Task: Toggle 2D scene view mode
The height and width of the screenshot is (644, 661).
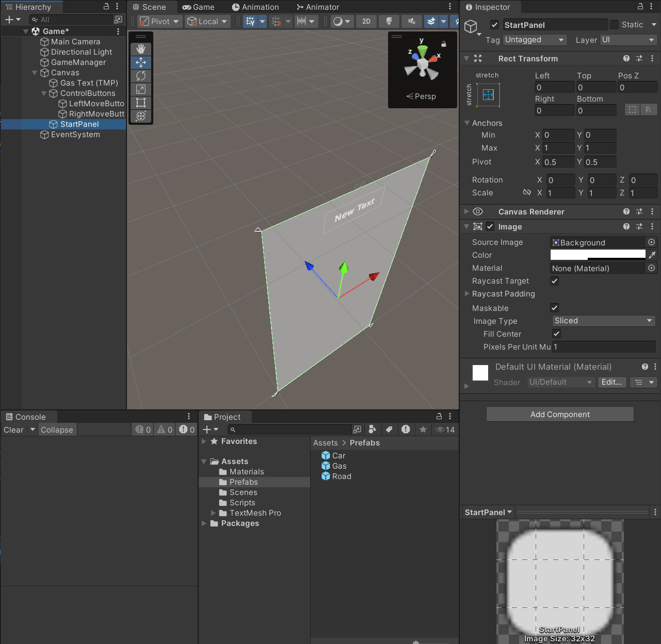Action: tap(366, 21)
